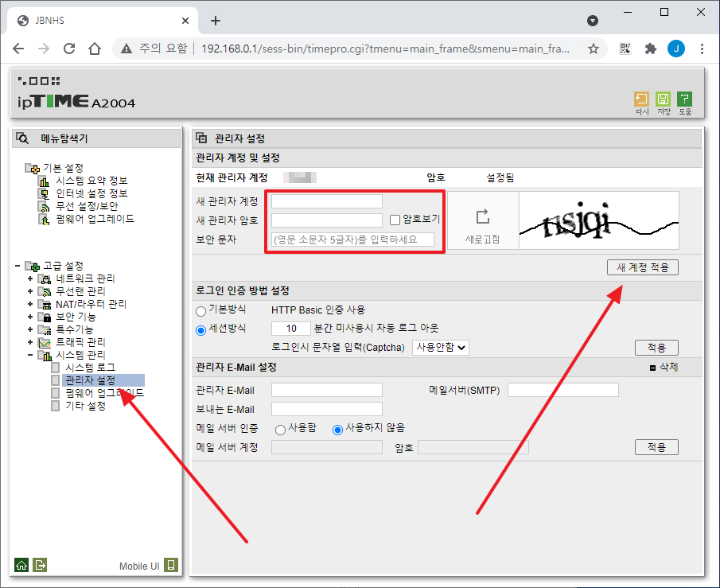Screen dimensions: 720x588
Task: Click 적용 button for login authentication
Action: (656, 348)
